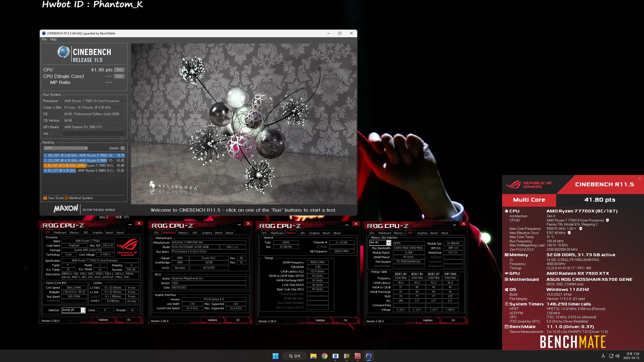This screenshot has width=644, height=362.
Task: Close the BenchMate result overlay
Action: coord(640,178)
